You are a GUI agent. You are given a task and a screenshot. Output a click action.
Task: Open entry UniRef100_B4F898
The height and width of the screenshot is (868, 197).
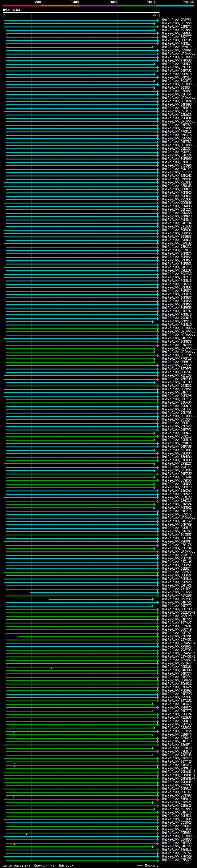coord(176,104)
